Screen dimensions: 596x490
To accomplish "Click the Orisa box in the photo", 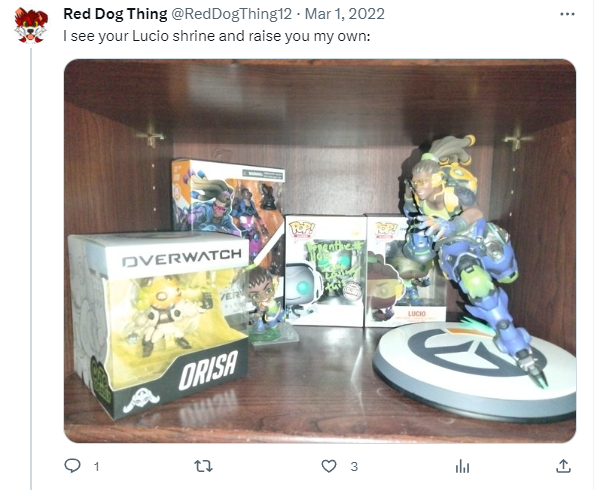I will pyautogui.click(x=160, y=323).
